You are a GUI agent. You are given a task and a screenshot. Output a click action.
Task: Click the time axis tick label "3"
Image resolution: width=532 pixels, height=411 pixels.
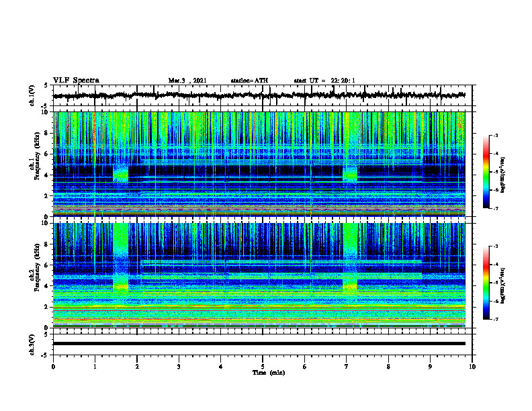pos(179,367)
